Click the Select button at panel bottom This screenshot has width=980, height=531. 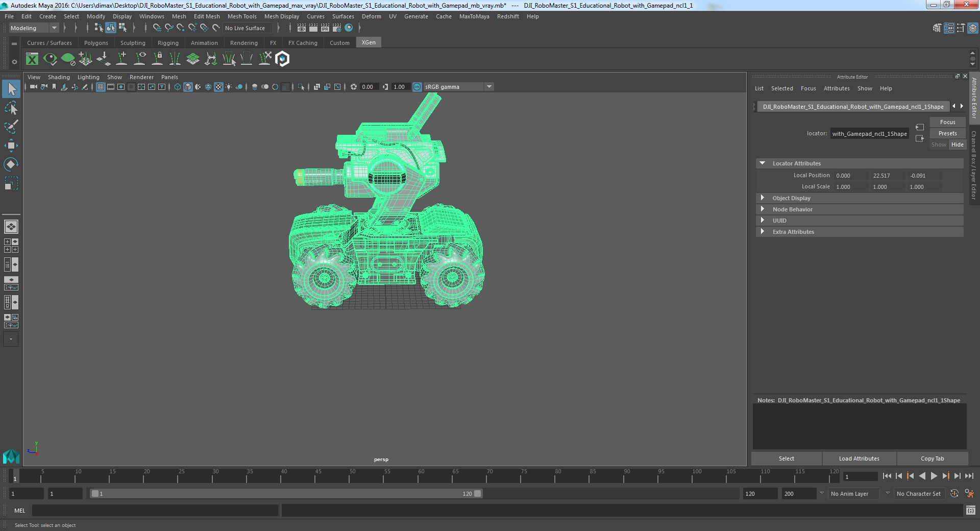pos(786,458)
